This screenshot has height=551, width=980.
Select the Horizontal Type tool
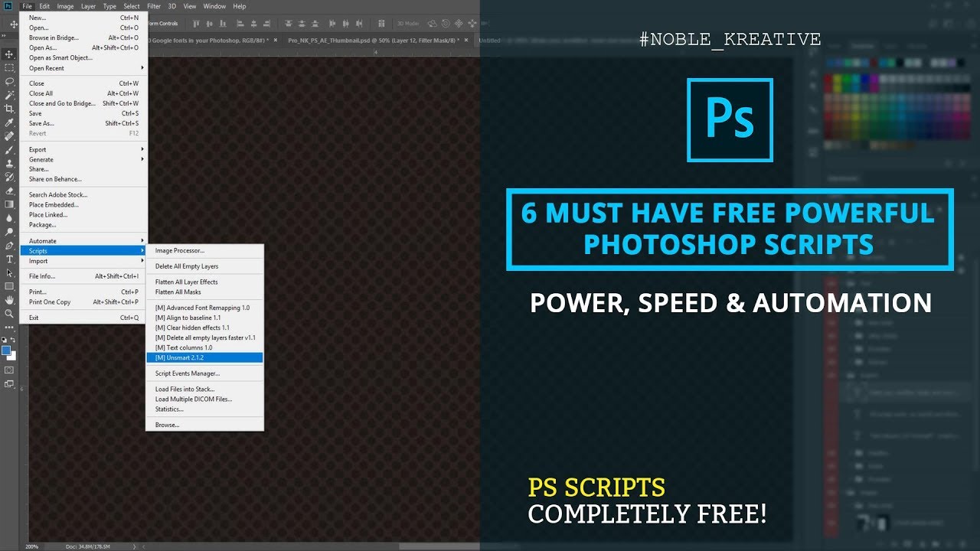pos(9,259)
